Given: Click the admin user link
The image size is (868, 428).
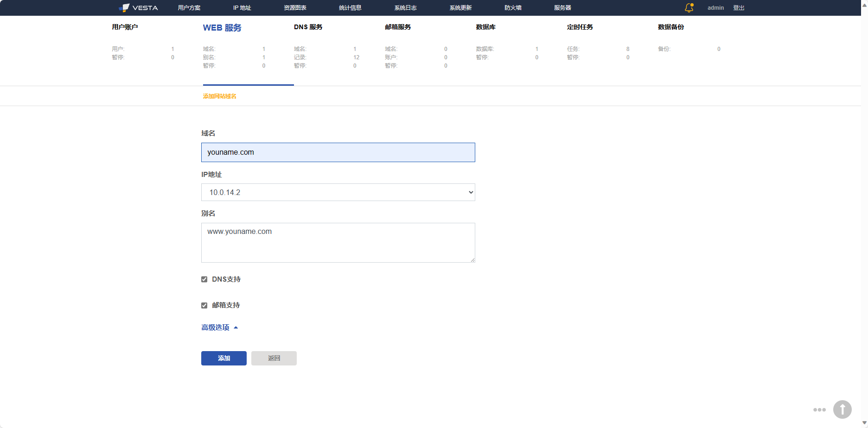Looking at the screenshot, I should 715,8.
